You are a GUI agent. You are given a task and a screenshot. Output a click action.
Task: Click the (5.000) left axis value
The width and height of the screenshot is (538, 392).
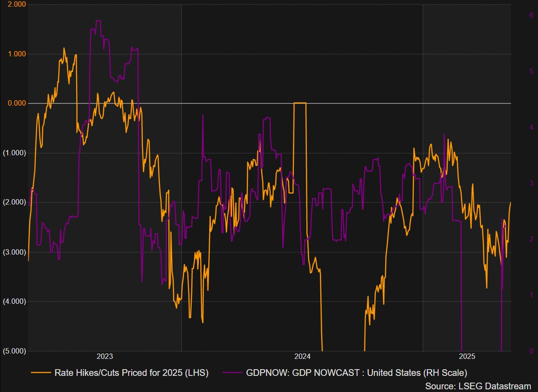(x=15, y=351)
